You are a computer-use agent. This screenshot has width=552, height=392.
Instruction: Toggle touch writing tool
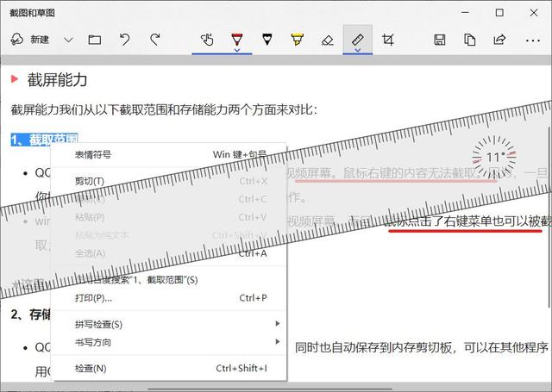click(207, 40)
